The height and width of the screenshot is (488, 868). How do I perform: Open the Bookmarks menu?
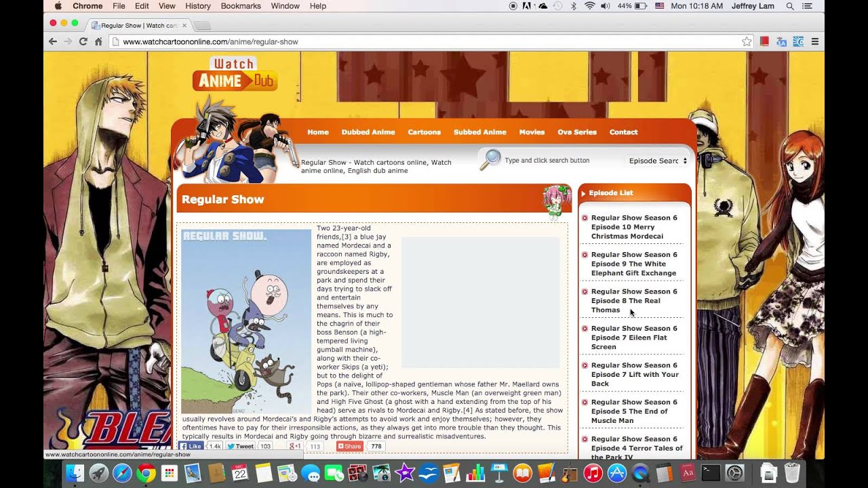point(241,6)
